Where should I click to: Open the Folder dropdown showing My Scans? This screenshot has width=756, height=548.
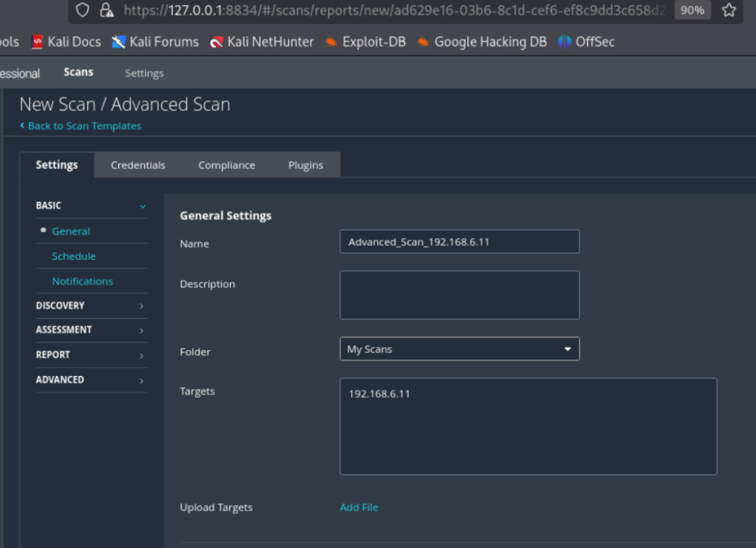(x=459, y=349)
